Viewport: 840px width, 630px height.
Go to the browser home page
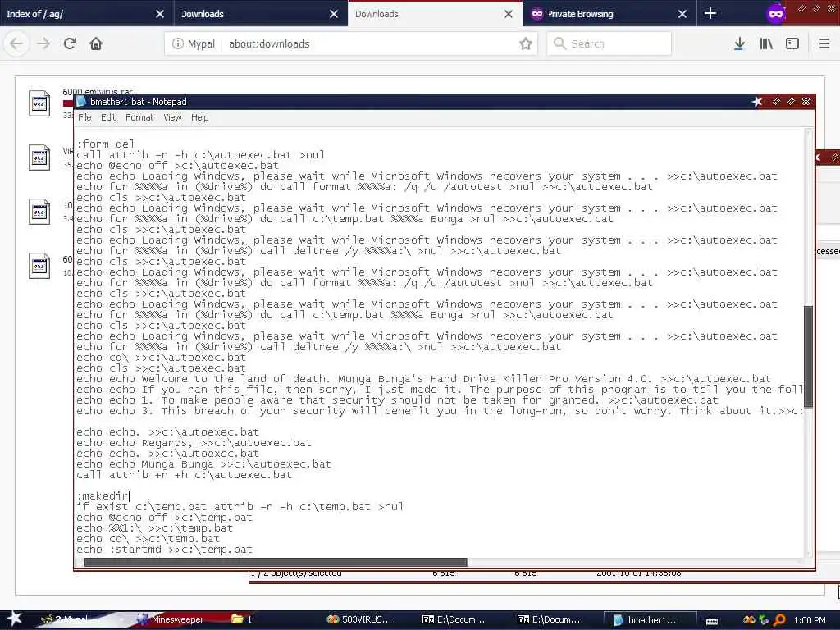(96, 43)
